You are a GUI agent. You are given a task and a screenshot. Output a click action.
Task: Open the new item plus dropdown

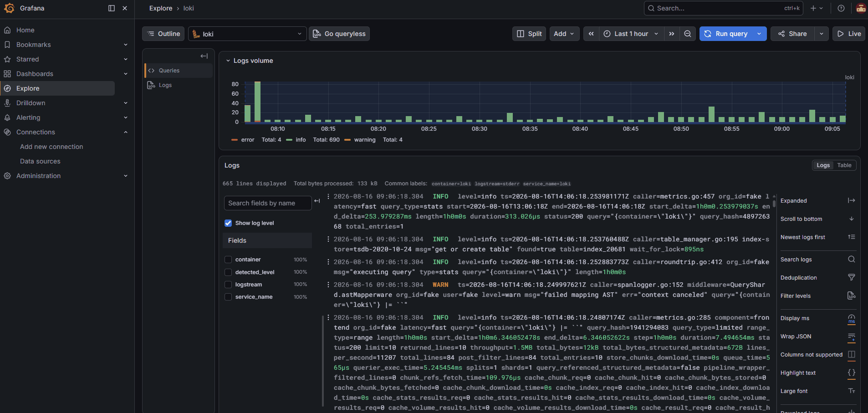click(x=817, y=8)
